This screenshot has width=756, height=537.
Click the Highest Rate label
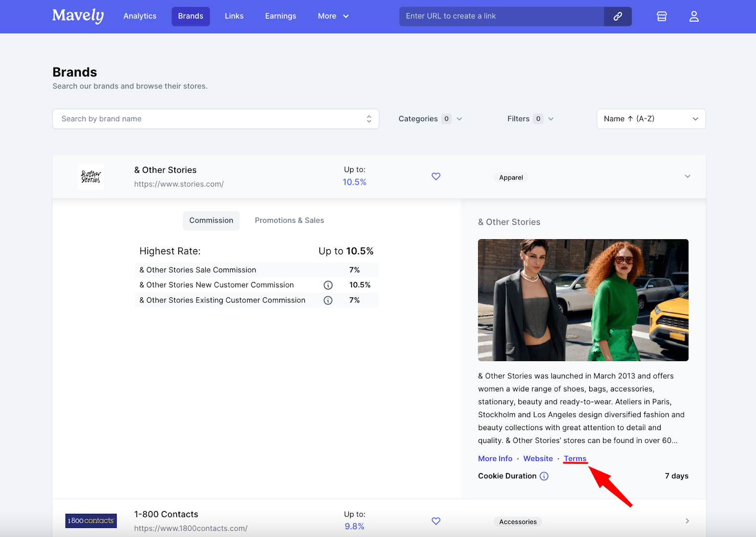tap(170, 251)
